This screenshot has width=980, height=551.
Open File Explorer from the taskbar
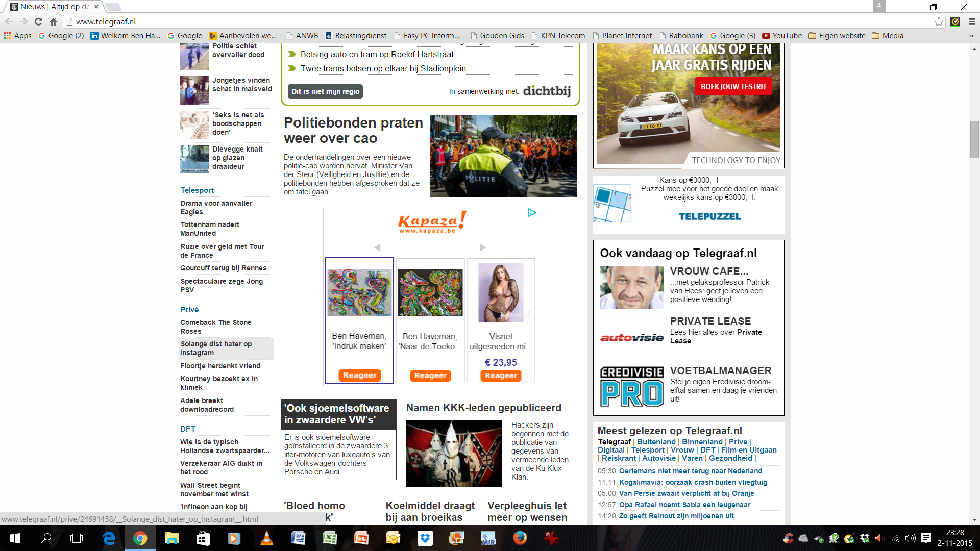click(171, 538)
